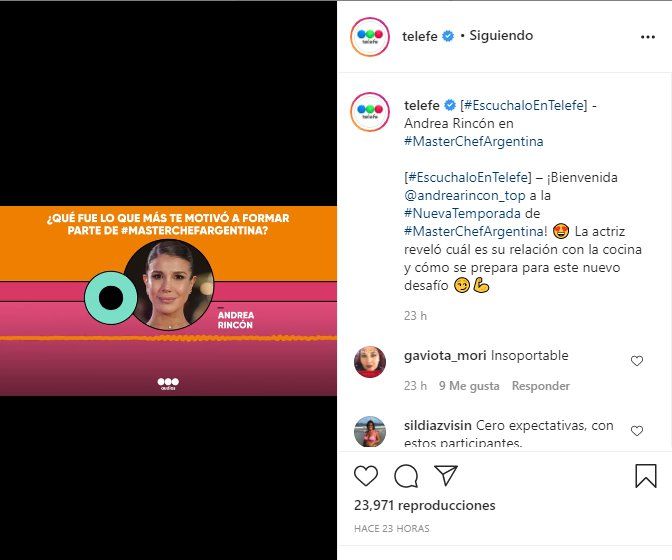672x560 pixels.
Task: Click telefe avatar beside the caption
Action: pos(370,112)
